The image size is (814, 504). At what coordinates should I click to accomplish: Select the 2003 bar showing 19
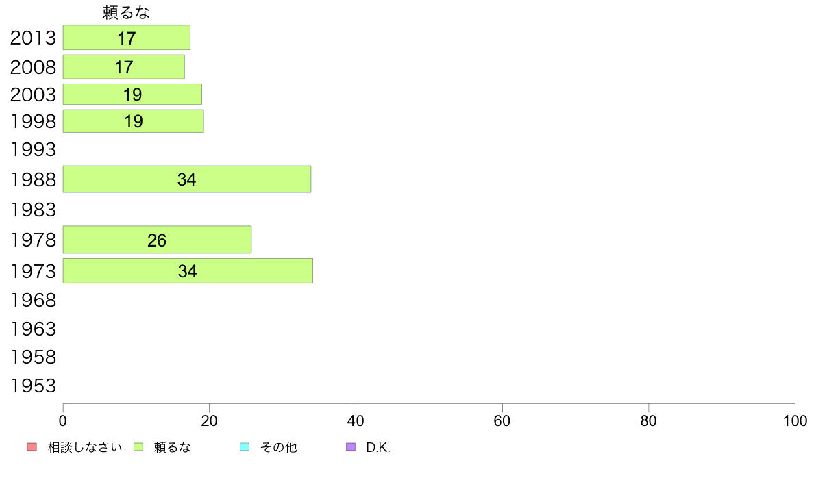(132, 94)
